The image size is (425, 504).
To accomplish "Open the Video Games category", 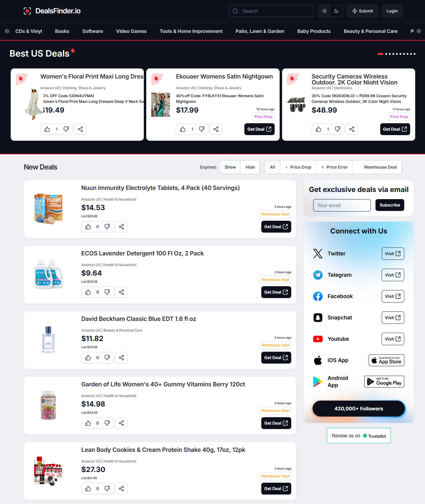I will 131,31.
